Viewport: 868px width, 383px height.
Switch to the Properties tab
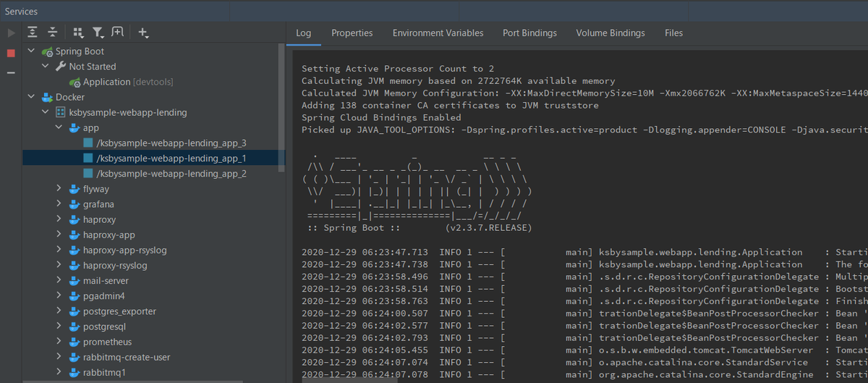352,33
